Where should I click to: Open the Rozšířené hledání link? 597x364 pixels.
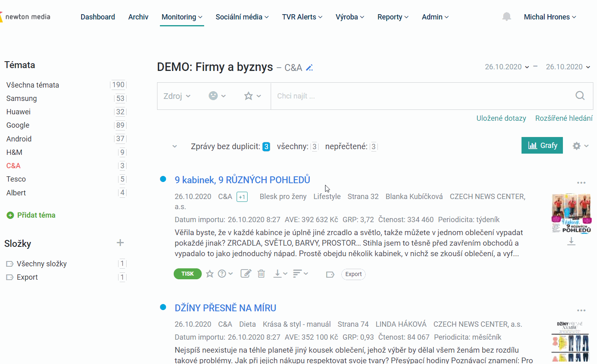pyautogui.click(x=564, y=118)
